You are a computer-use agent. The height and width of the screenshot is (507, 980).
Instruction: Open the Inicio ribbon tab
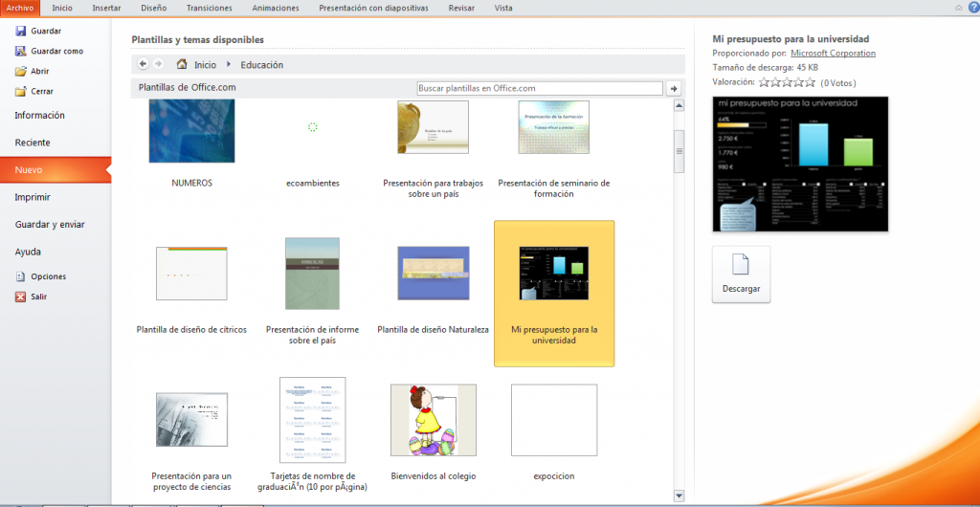click(x=62, y=8)
